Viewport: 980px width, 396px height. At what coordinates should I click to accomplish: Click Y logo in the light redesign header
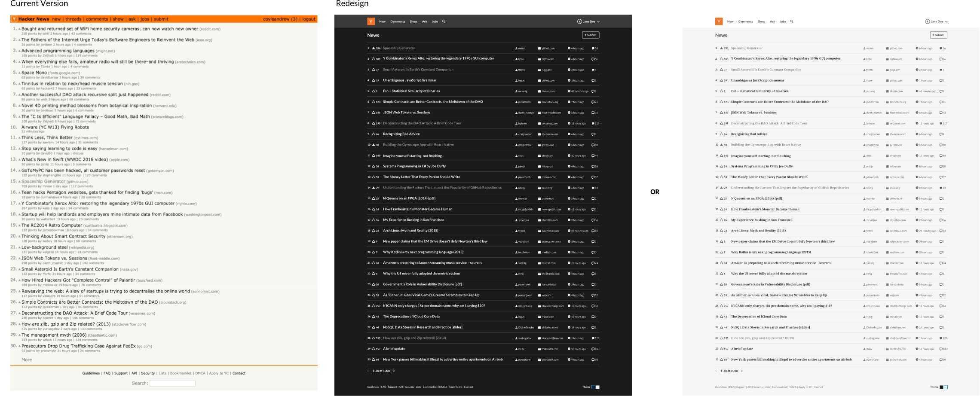[719, 21]
